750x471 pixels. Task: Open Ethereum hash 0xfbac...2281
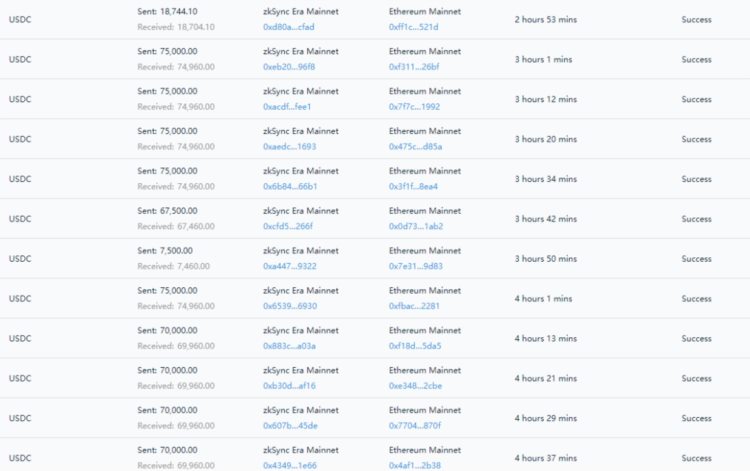(x=414, y=307)
